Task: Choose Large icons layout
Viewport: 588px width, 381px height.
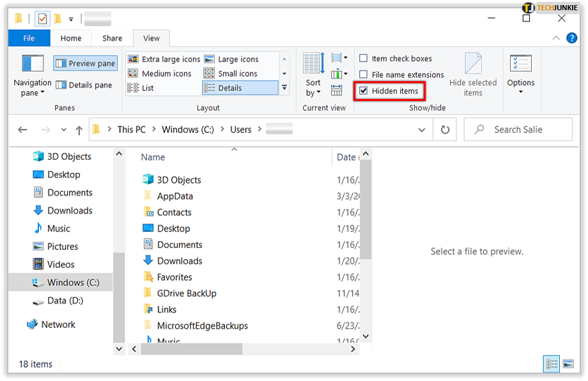Action: 231,59
